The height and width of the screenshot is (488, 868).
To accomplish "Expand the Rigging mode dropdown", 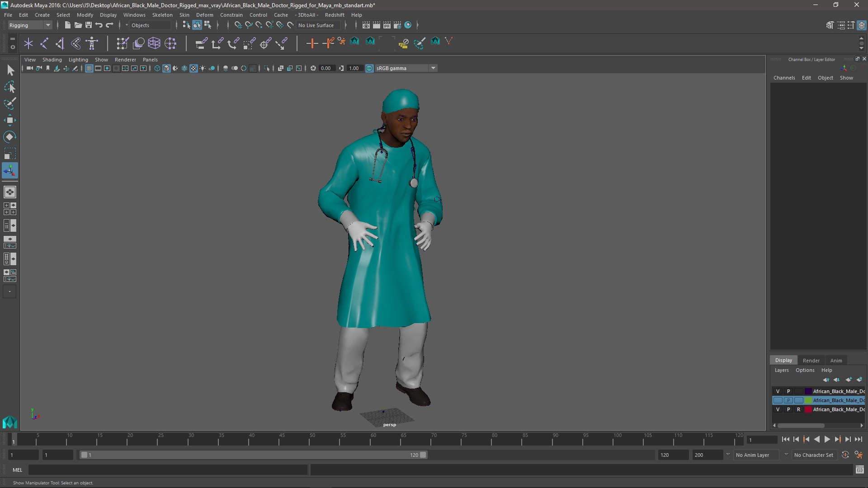I will tap(47, 25).
